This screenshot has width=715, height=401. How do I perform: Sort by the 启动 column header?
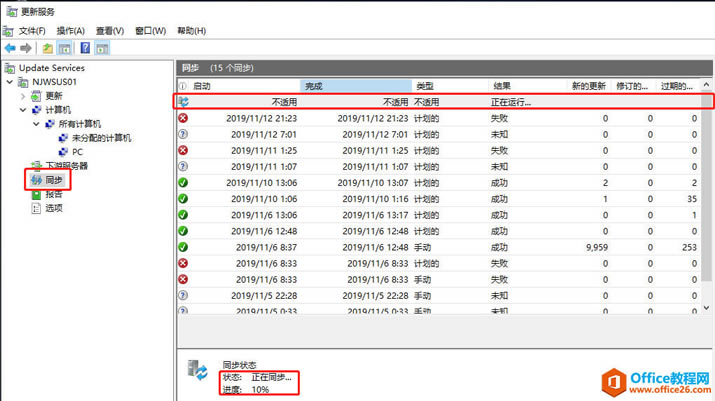click(x=244, y=86)
